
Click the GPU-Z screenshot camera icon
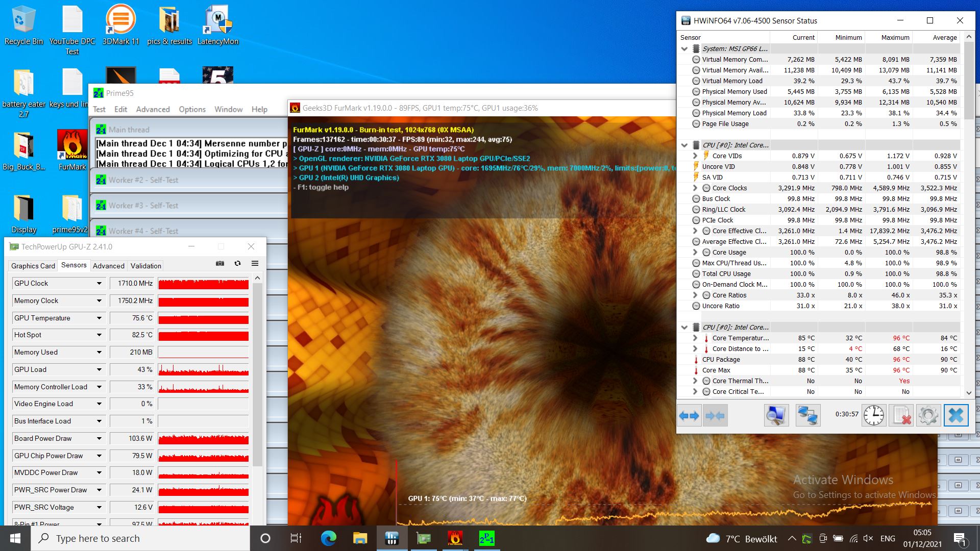click(220, 263)
